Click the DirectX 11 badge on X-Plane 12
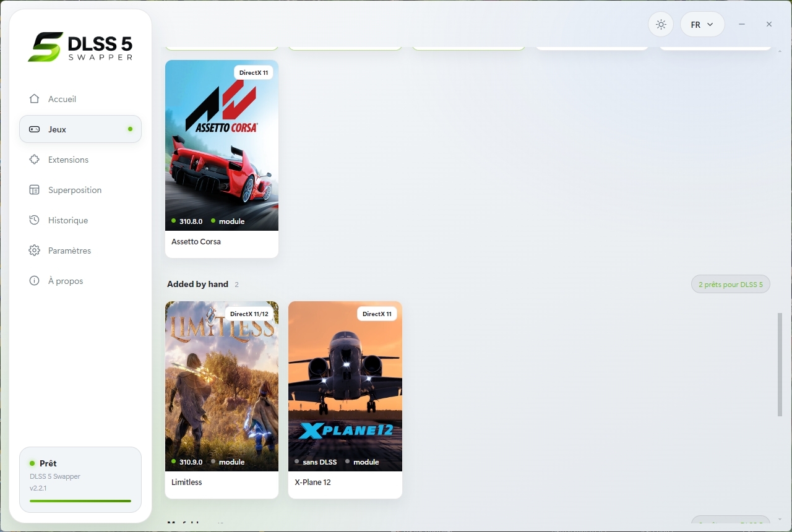This screenshot has width=792, height=532. [377, 314]
